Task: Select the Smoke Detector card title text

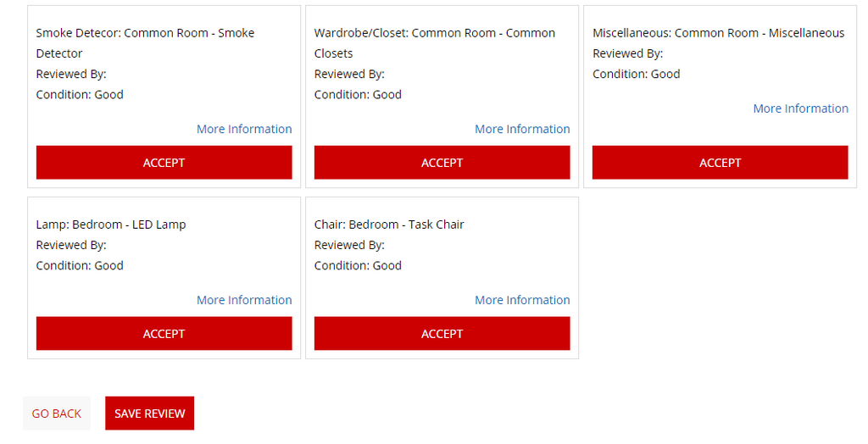Action: (145, 34)
